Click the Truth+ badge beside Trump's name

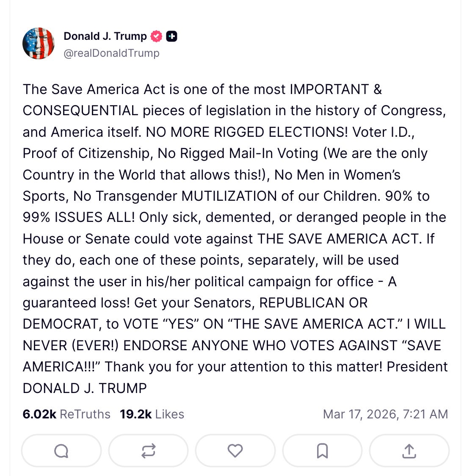(171, 36)
